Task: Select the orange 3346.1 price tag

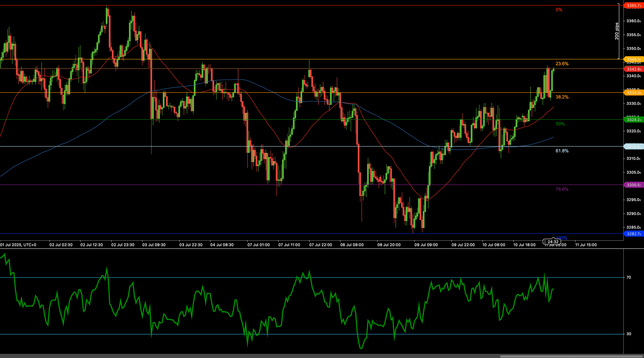Action: tap(634, 60)
